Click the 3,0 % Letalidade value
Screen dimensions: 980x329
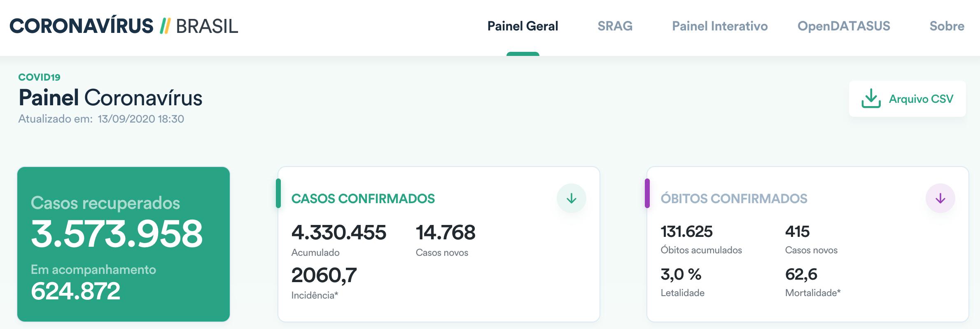click(681, 274)
